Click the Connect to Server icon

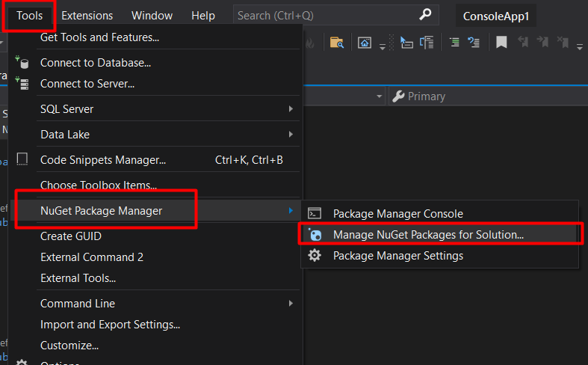pyautogui.click(x=22, y=83)
